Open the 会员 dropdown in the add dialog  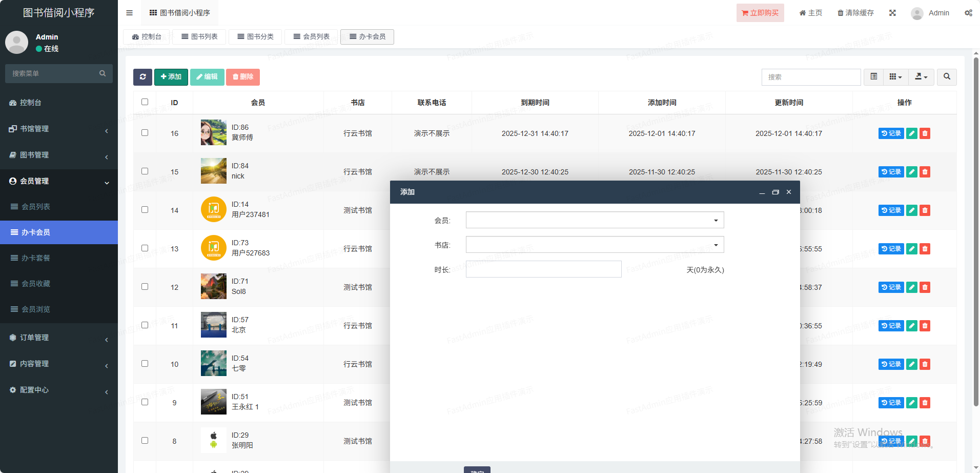pos(595,220)
